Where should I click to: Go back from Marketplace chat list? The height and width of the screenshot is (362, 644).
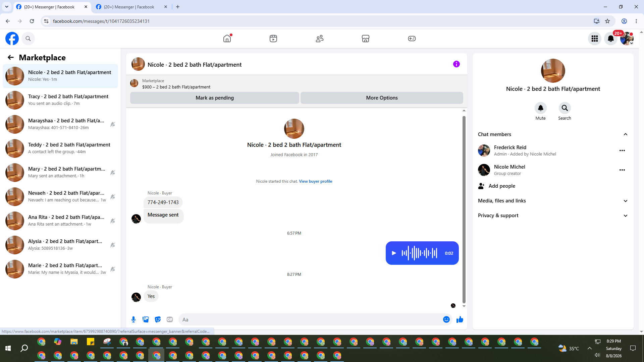click(11, 58)
